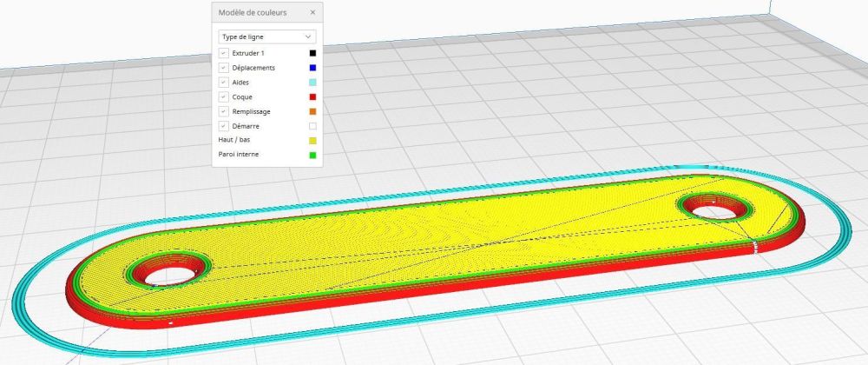
Task: Toggle the Remplissage checkbox
Action: 223,111
